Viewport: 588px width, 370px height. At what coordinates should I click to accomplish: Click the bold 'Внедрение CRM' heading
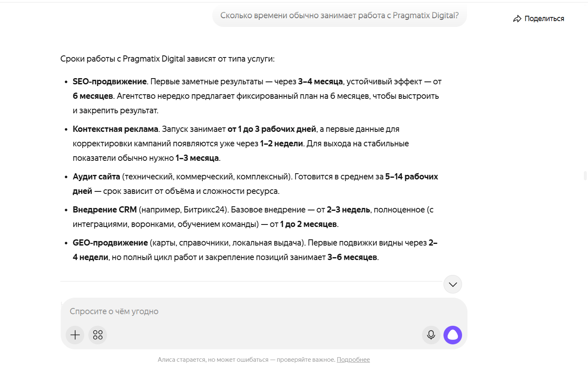[105, 210]
